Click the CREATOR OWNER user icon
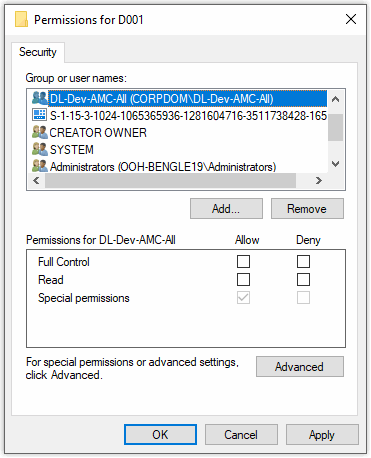The width and height of the screenshot is (371, 458). click(x=40, y=132)
